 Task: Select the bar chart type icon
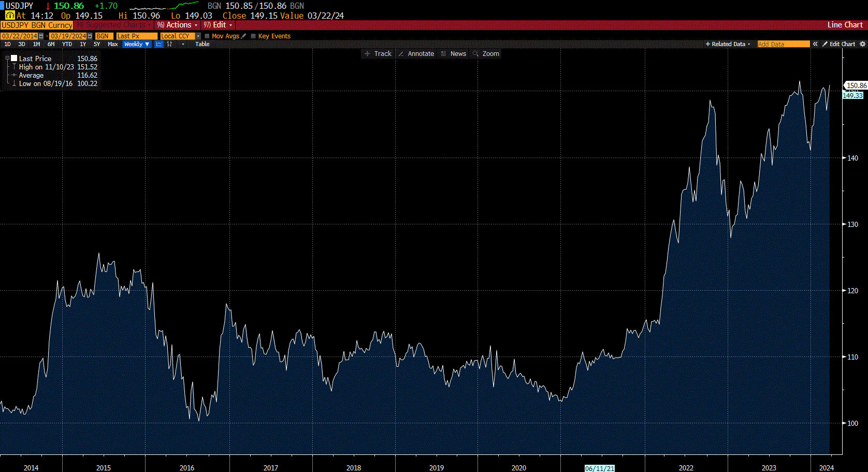[x=169, y=44]
